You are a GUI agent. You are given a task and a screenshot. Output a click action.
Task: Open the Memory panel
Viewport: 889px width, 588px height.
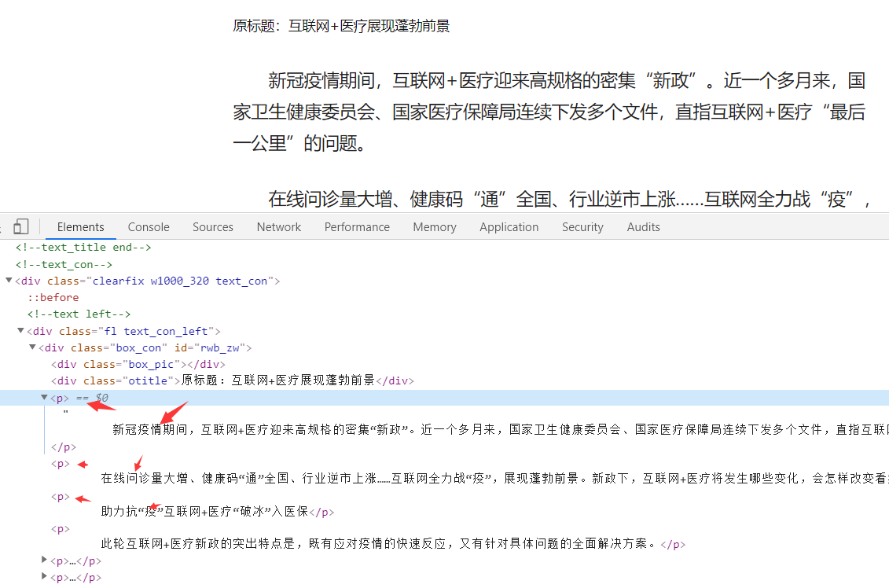[x=434, y=226]
